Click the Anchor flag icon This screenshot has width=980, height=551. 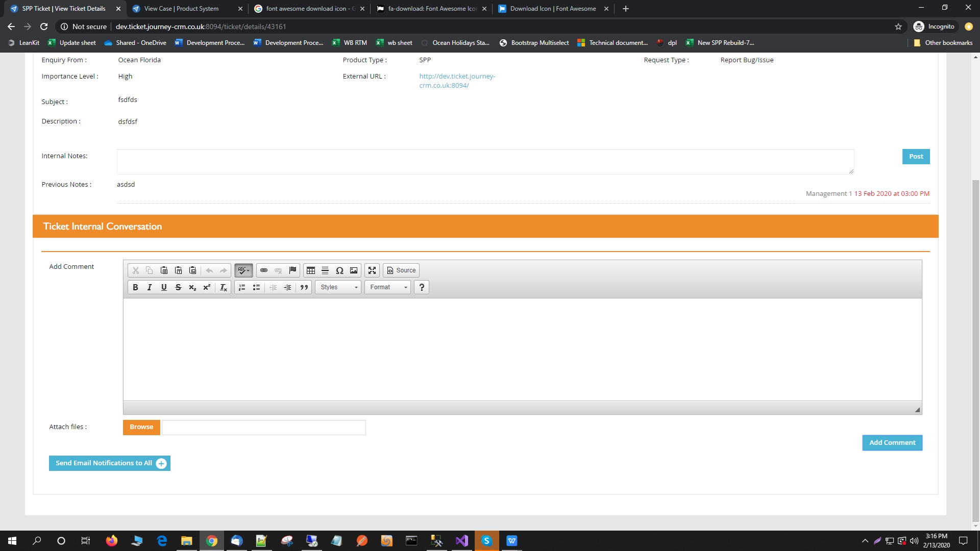pyautogui.click(x=292, y=270)
